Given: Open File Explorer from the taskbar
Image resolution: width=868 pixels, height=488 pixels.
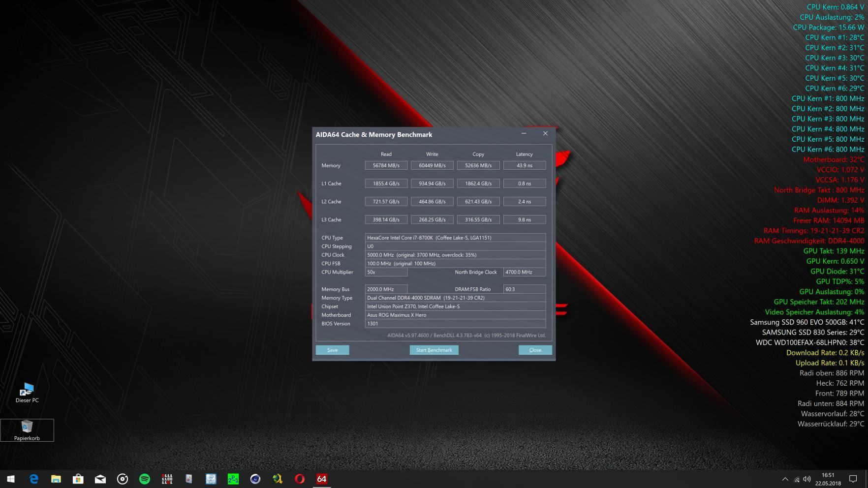Looking at the screenshot, I should pyautogui.click(x=56, y=479).
